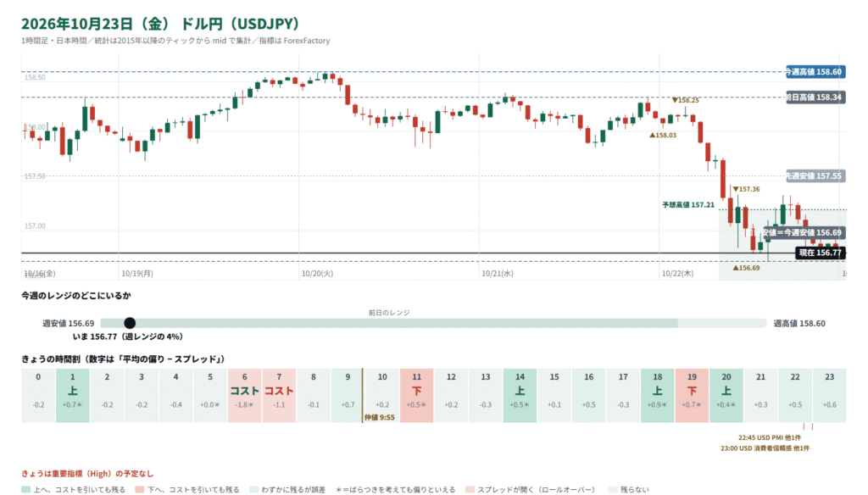Click the heading 今週のレンジのどこにいるか
The width and height of the screenshot is (868, 495).
tap(76, 296)
